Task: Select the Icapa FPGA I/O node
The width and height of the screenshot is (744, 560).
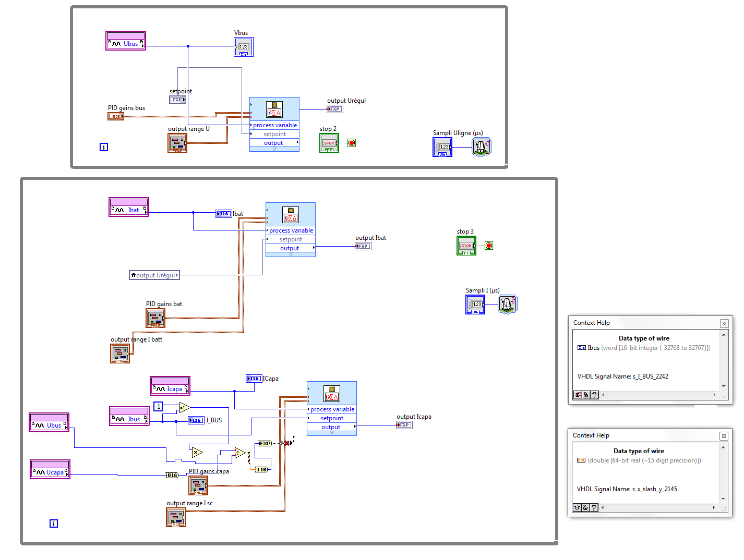Action: (170, 386)
